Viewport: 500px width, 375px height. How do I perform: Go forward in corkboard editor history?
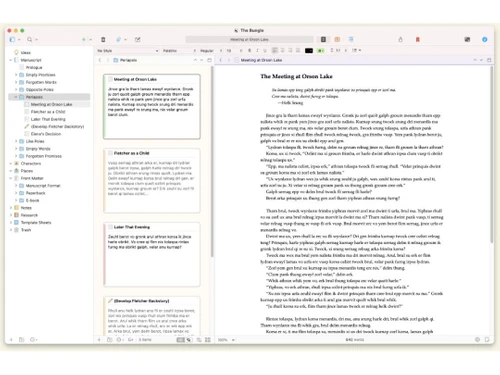tap(108, 60)
